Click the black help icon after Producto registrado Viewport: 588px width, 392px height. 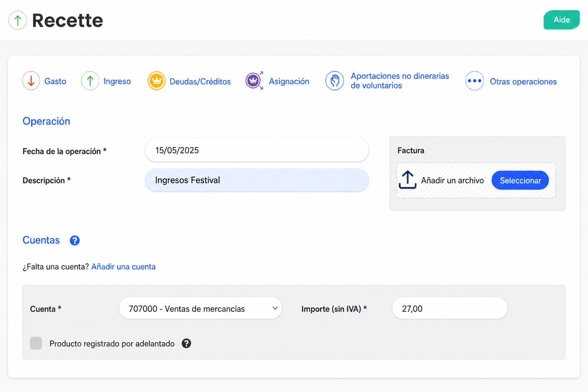(x=186, y=343)
